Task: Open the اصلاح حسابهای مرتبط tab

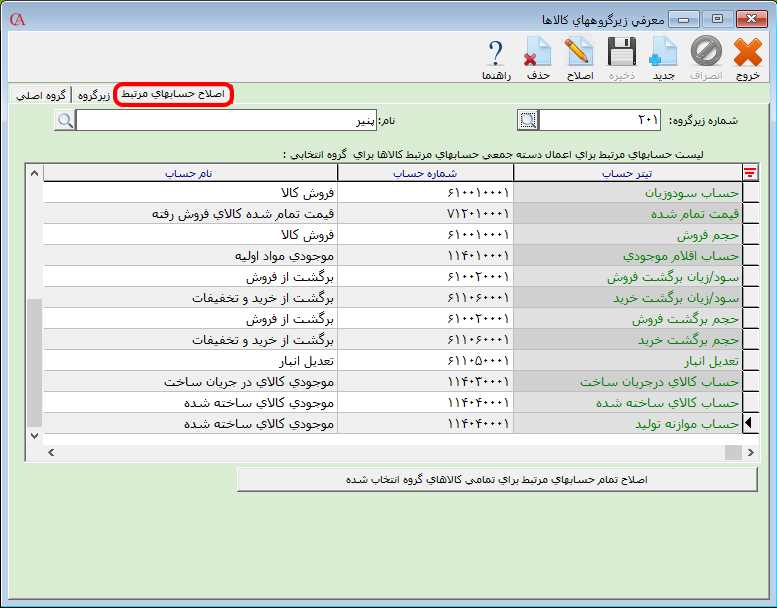Action: [x=173, y=94]
